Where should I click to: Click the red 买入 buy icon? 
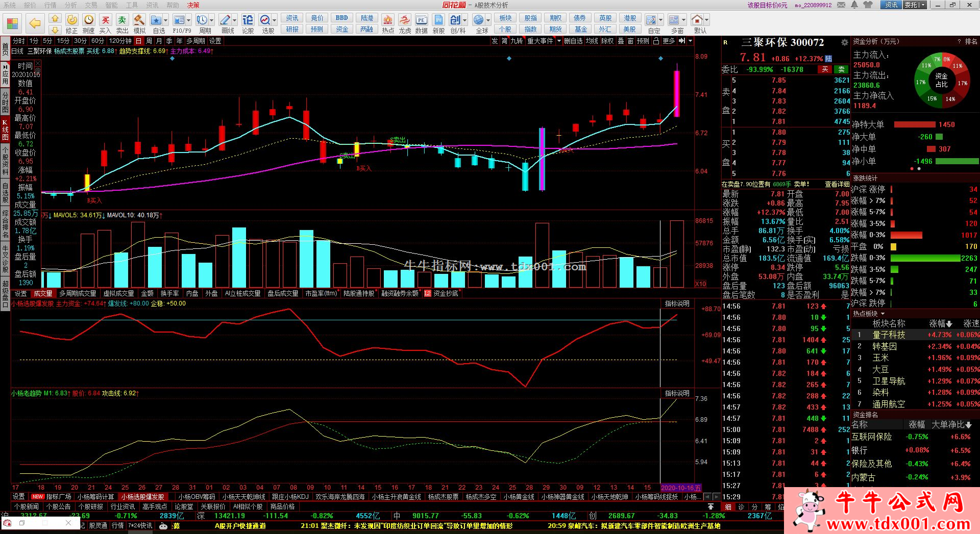tap(105, 23)
